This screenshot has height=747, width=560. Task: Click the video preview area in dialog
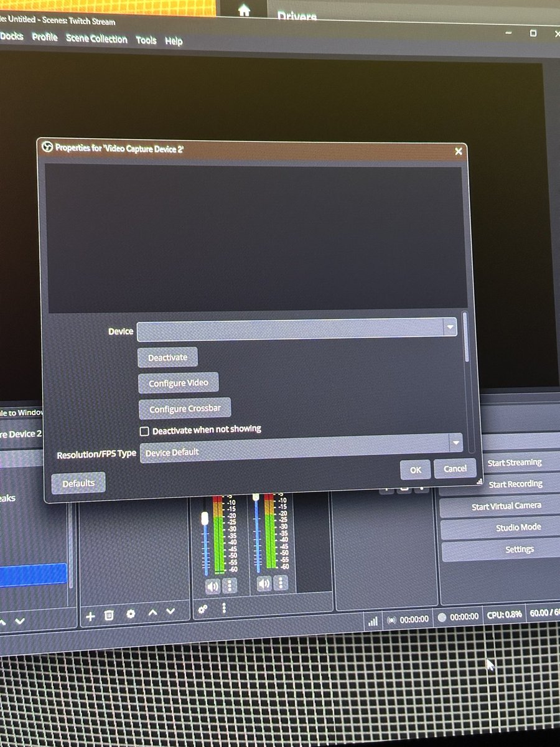[255, 238]
